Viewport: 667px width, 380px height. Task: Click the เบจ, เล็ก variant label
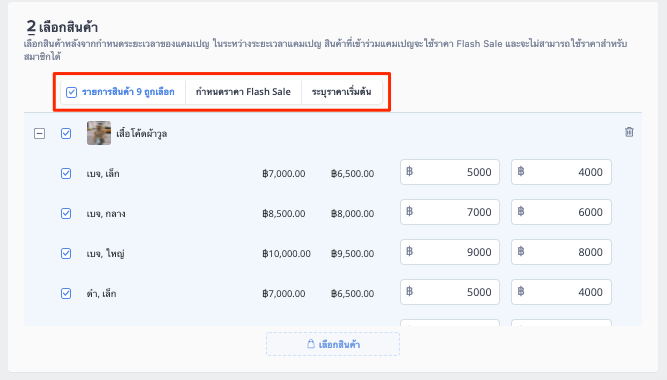103,174
